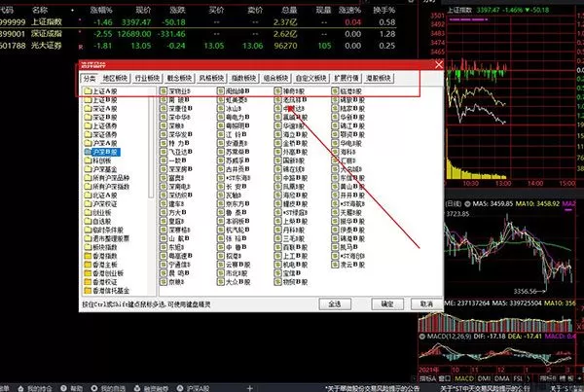The width and height of the screenshot is (584, 392).
Task: Select the 组合板块 tab
Action: 276,78
